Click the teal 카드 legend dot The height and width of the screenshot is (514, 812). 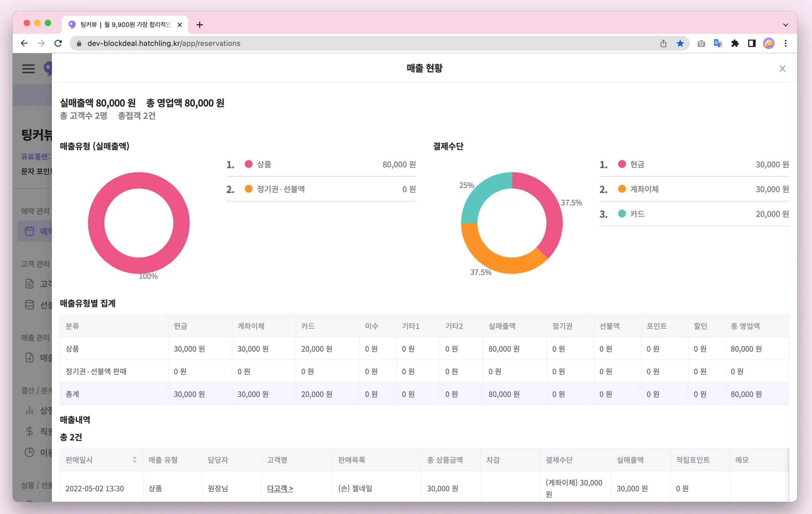coord(622,214)
